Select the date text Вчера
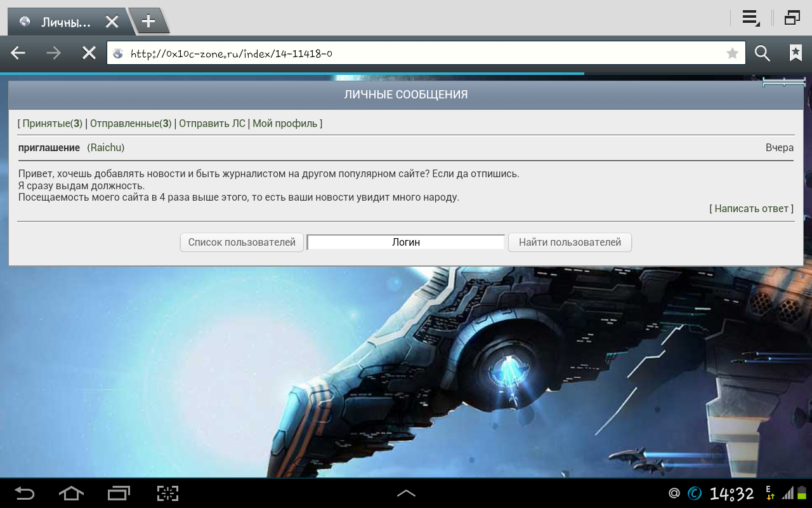Image resolution: width=812 pixels, height=508 pixels. (x=780, y=147)
